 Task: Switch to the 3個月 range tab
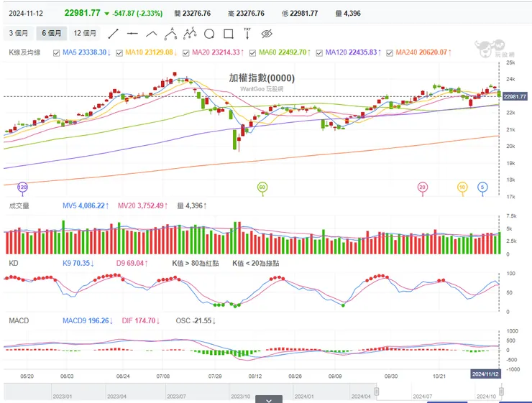[x=19, y=33]
